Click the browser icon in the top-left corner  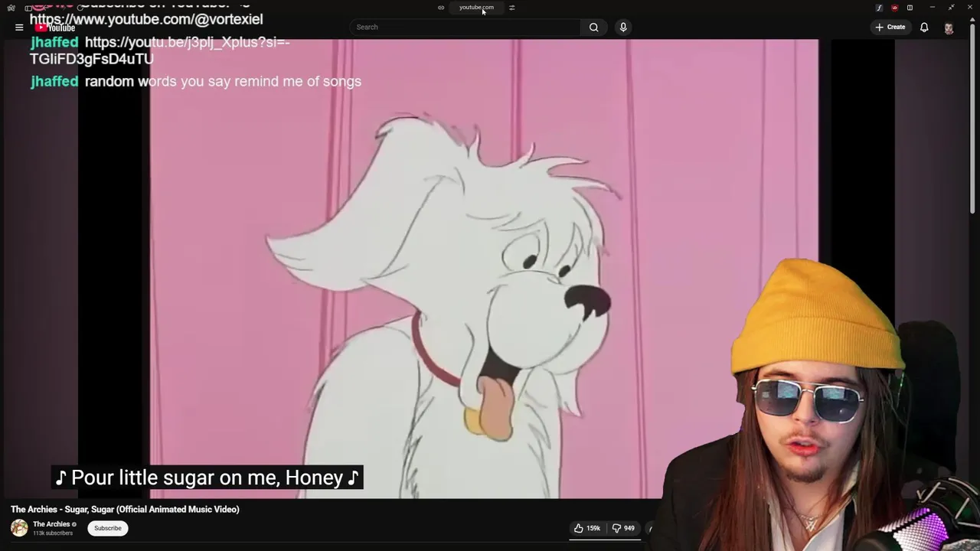(x=11, y=8)
